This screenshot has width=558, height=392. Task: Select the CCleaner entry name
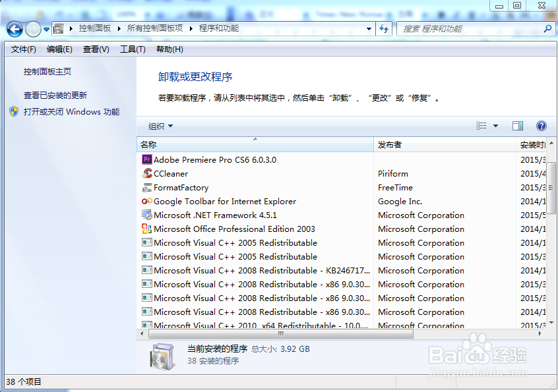coord(171,174)
